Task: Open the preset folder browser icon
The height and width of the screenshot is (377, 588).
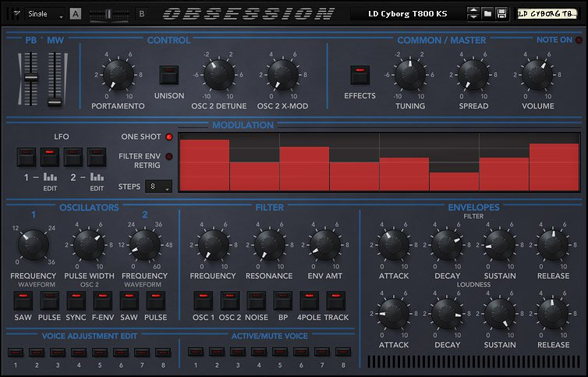Action: [487, 14]
